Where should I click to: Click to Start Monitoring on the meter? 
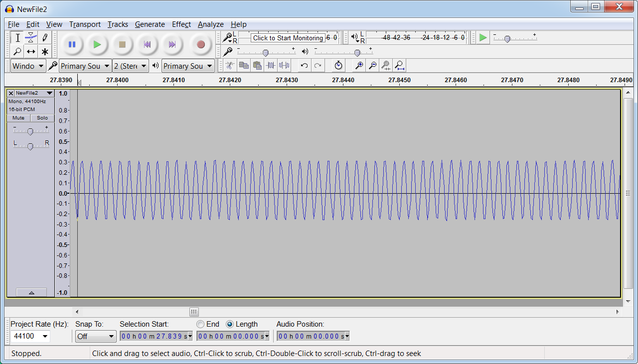(x=288, y=38)
